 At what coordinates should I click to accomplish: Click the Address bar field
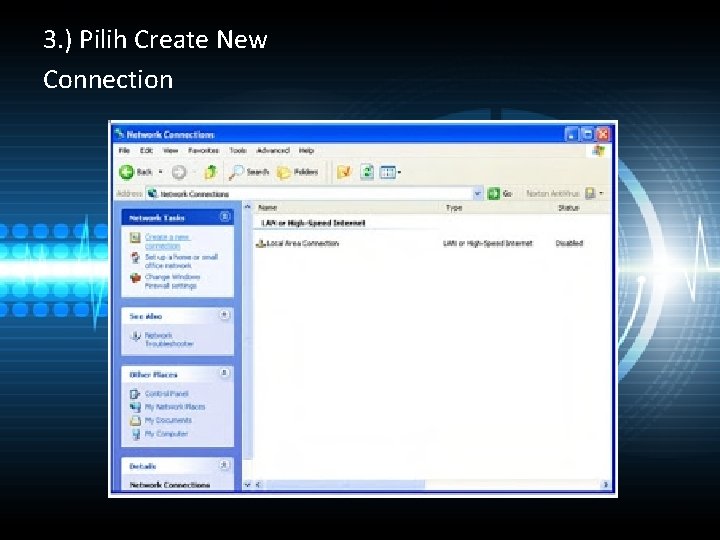pos(314,194)
